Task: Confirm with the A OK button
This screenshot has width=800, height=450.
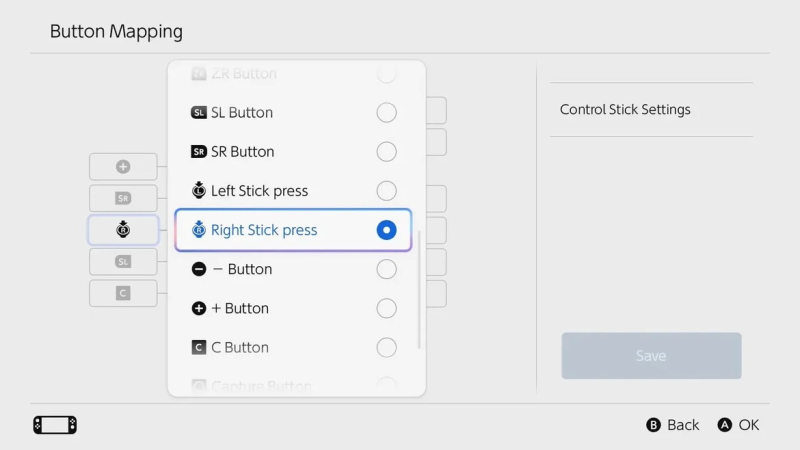Action: 738,425
